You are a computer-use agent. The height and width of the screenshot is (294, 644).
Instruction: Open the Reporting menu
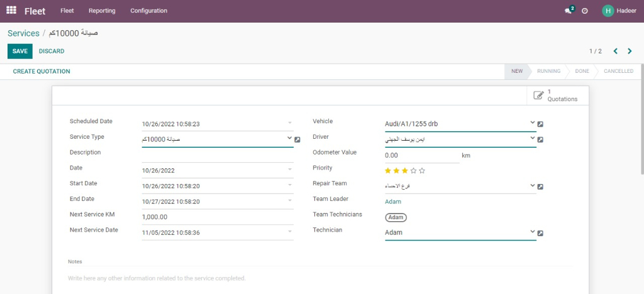[x=102, y=11]
